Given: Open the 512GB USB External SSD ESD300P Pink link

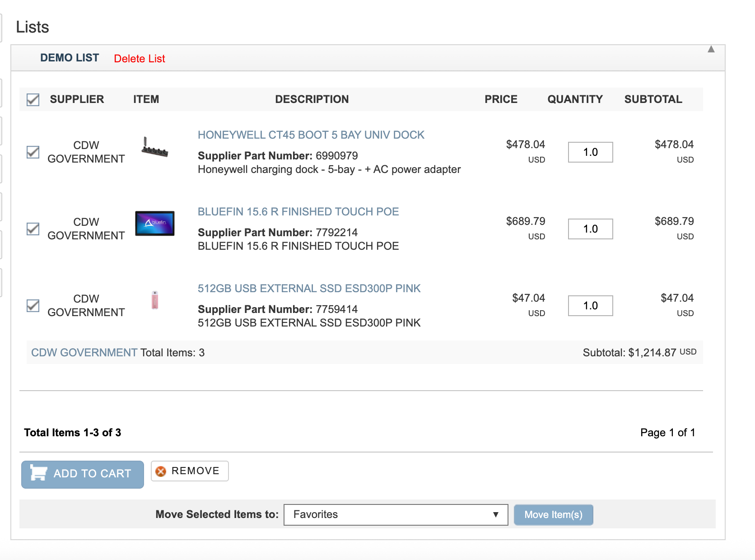Looking at the screenshot, I should tap(309, 289).
